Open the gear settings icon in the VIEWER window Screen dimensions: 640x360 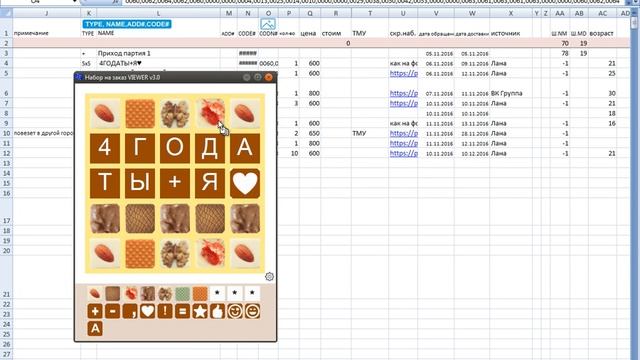tap(269, 277)
